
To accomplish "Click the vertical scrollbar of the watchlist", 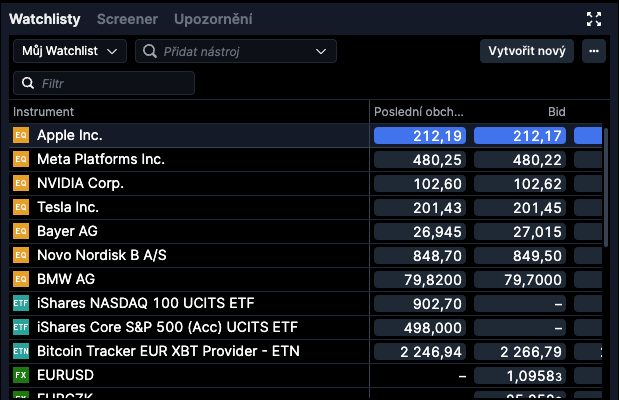I will 605,190.
